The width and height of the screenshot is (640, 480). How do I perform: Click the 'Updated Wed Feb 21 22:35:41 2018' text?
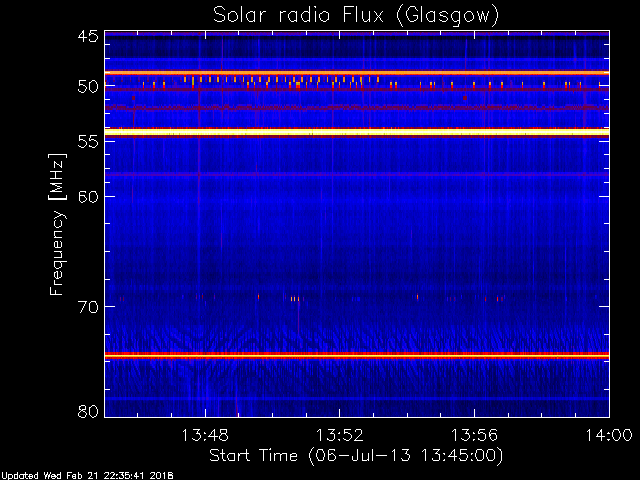pos(87,476)
